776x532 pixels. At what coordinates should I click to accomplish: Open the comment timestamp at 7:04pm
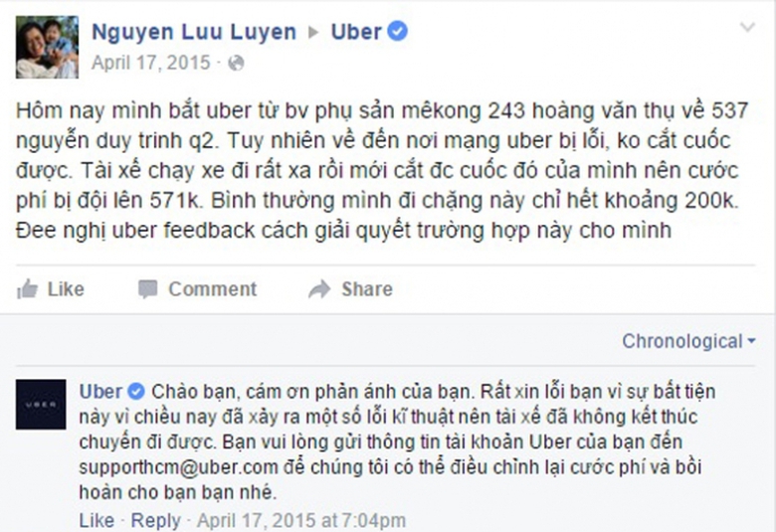(x=301, y=520)
